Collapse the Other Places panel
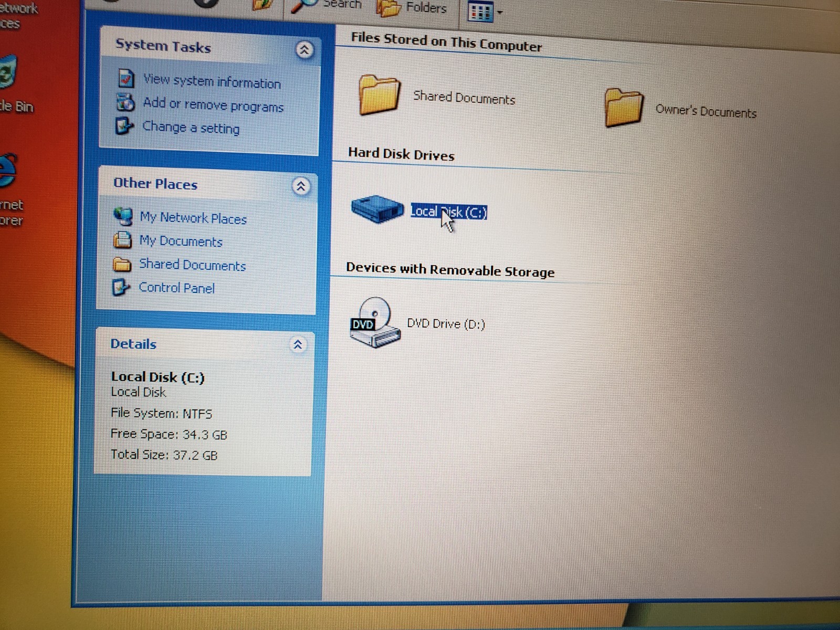Image resolution: width=840 pixels, height=630 pixels. tap(301, 186)
